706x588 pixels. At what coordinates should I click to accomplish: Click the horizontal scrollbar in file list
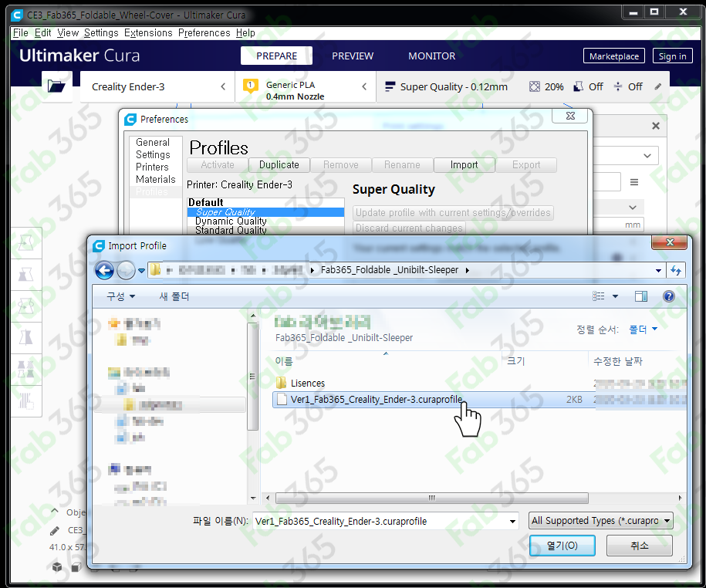pyautogui.click(x=432, y=498)
